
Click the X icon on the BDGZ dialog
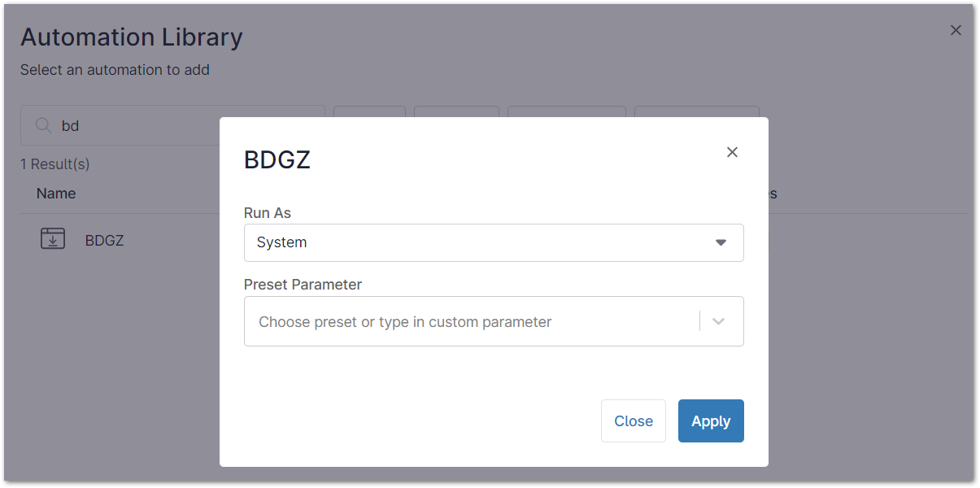[731, 152]
